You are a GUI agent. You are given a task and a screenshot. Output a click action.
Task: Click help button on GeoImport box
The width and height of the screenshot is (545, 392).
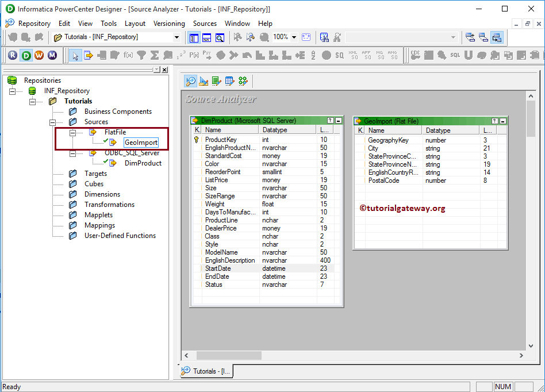pyautogui.click(x=494, y=121)
